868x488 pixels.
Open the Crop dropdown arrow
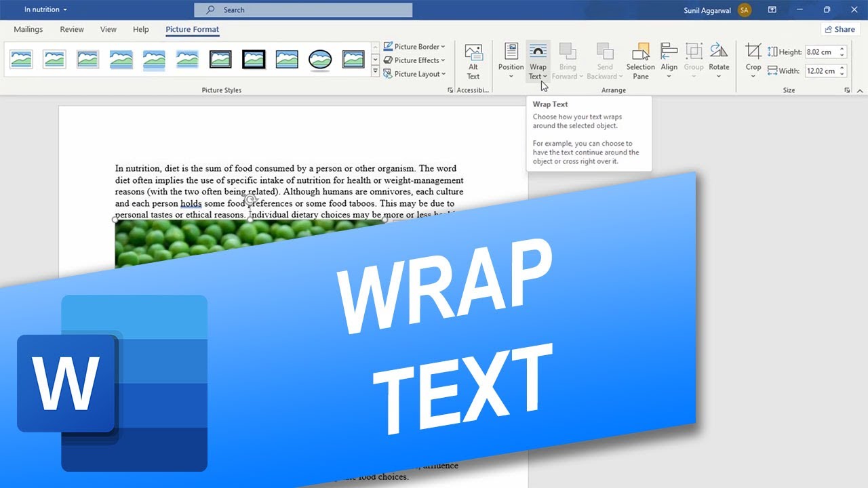coord(753,75)
